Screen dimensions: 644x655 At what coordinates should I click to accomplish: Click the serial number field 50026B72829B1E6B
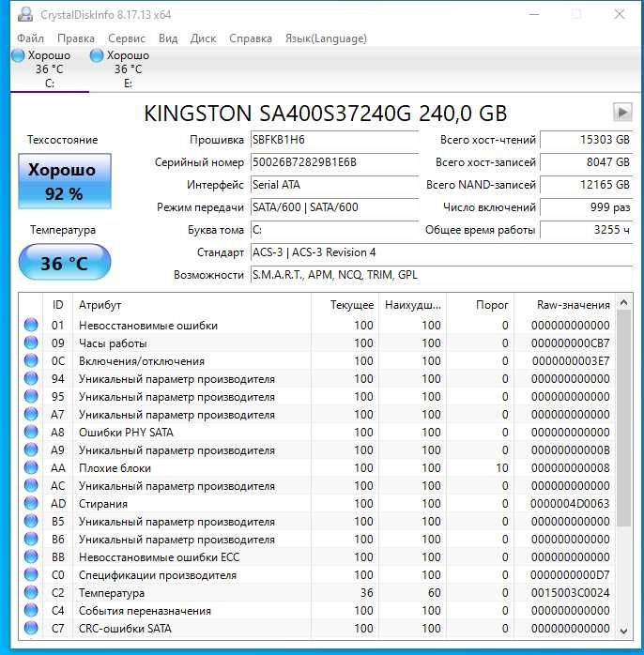click(334, 162)
